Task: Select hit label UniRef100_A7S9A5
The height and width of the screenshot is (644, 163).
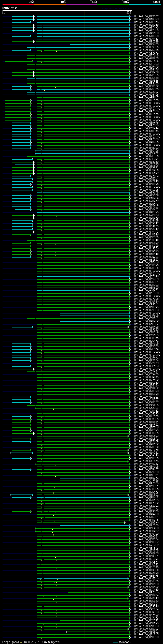Action: [x=146, y=89]
